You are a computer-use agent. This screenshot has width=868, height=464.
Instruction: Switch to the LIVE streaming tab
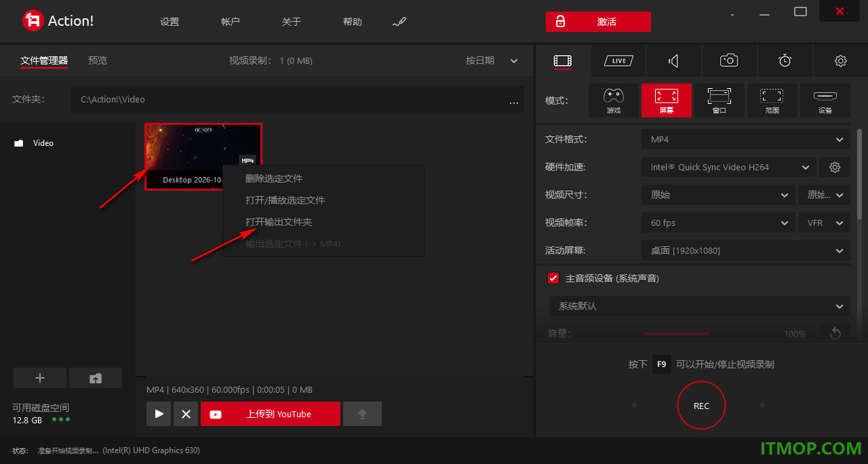618,61
